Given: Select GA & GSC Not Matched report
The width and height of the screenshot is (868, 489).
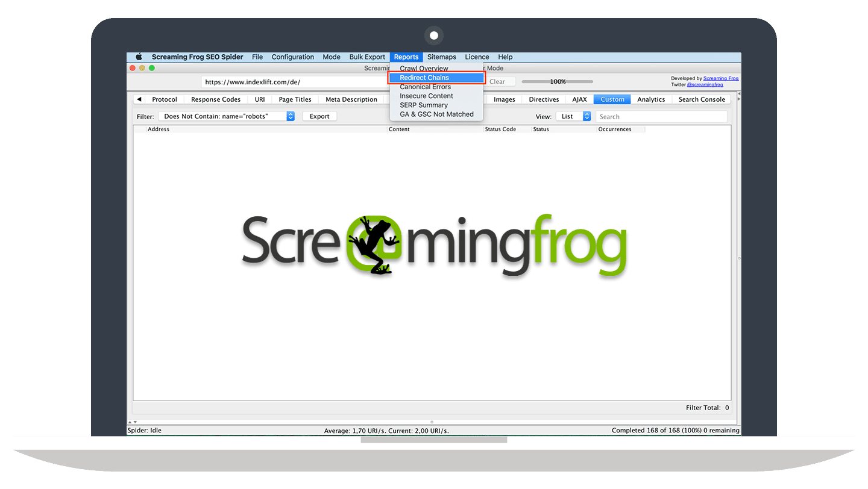Looking at the screenshot, I should point(436,114).
